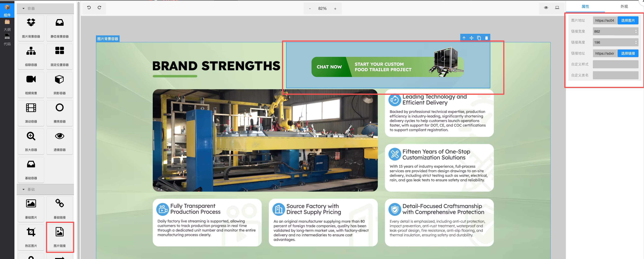
Task: Select the 放大容器 component
Action: [31, 141]
